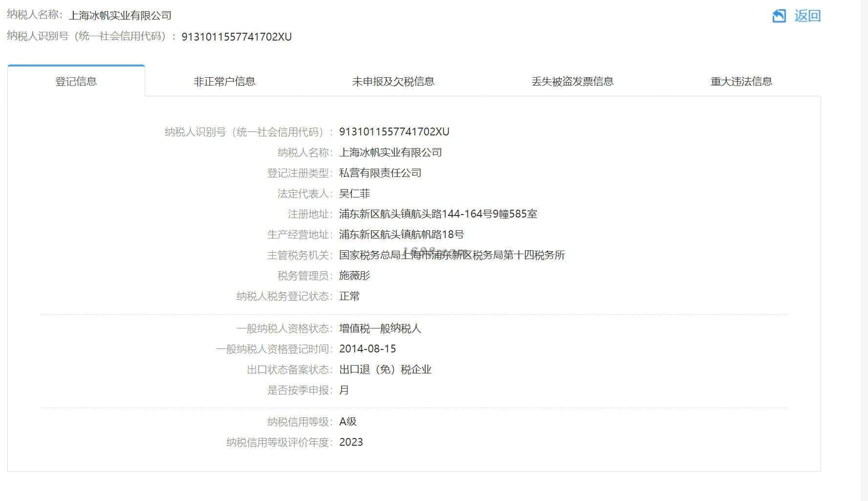868x501 pixels.
Task: Click the business address 航帆路18号
Action: tap(402, 235)
